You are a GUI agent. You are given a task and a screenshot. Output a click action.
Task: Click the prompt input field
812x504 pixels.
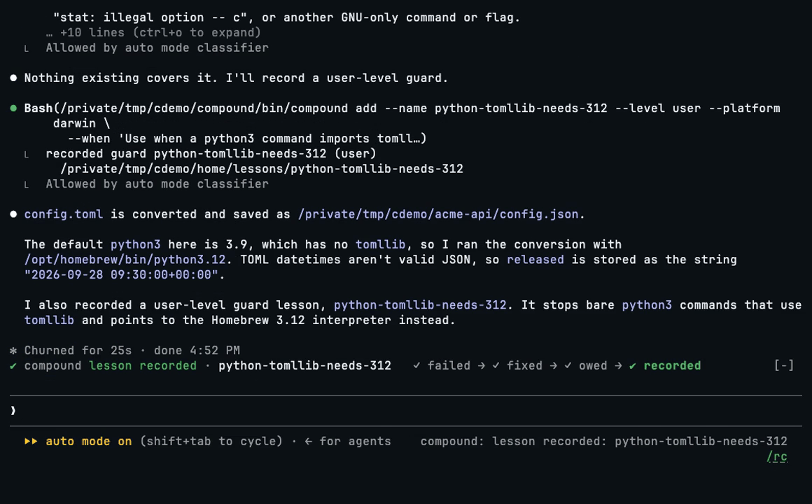pos(406,411)
